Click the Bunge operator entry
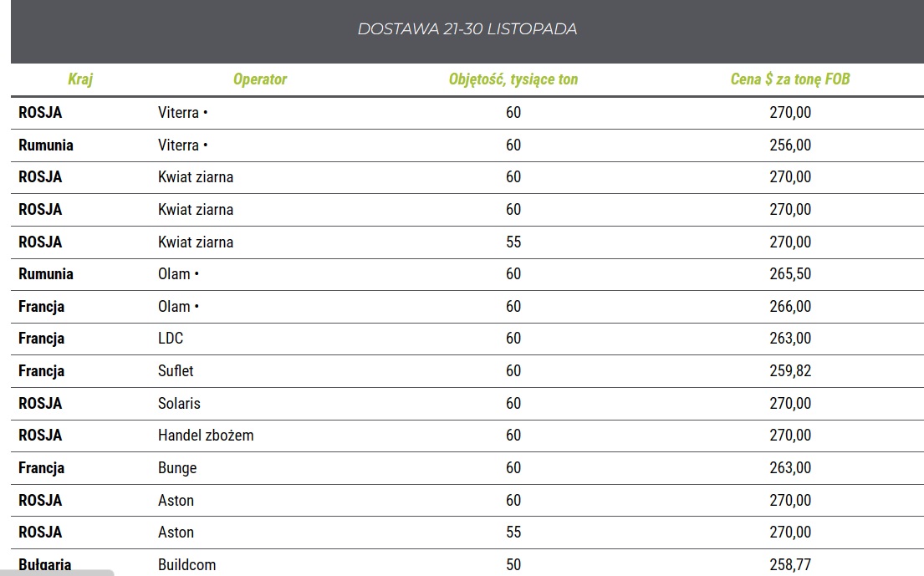Screen dimensions: 924x576 pos(177,467)
